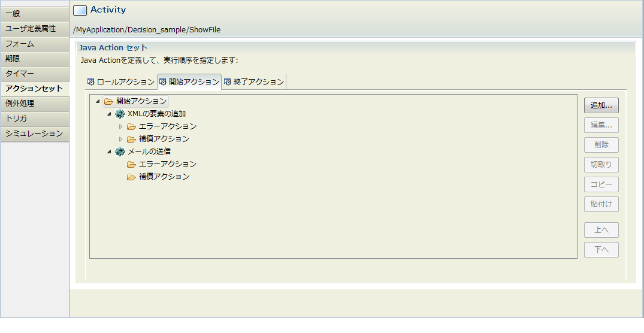Screen dimensions: 644x333
Task: Click the /MyApplication/Decision_sample/ShowFile path text
Action: tap(147, 30)
